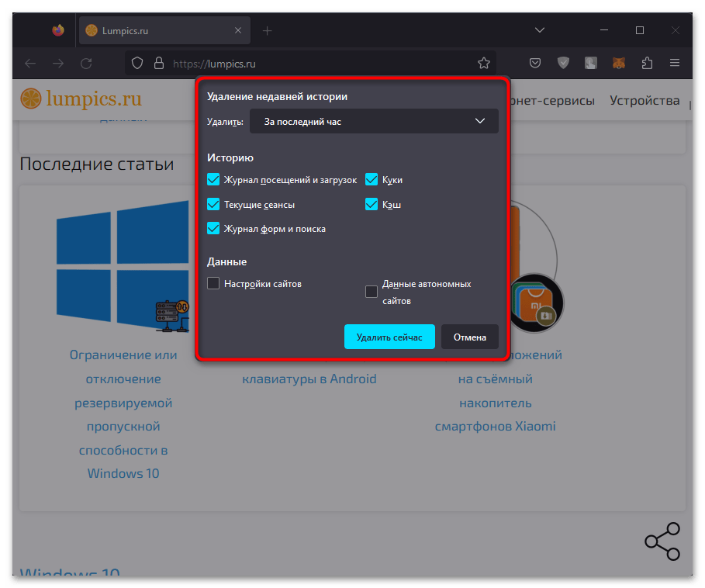Check "Данные автономных сайтов" option
This screenshot has width=705, height=588.
pyautogui.click(x=372, y=292)
